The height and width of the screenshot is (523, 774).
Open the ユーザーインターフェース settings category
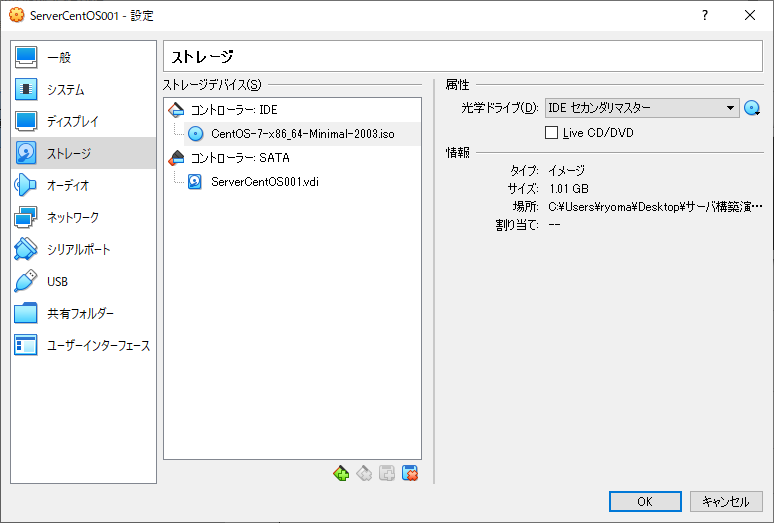point(83,346)
